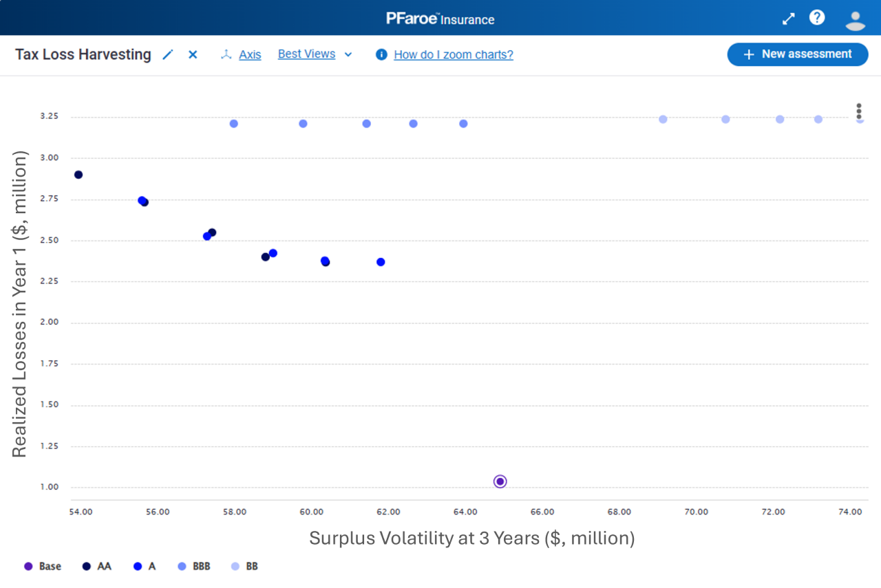Click the PFaroe Insurance logo

pyautogui.click(x=440, y=19)
